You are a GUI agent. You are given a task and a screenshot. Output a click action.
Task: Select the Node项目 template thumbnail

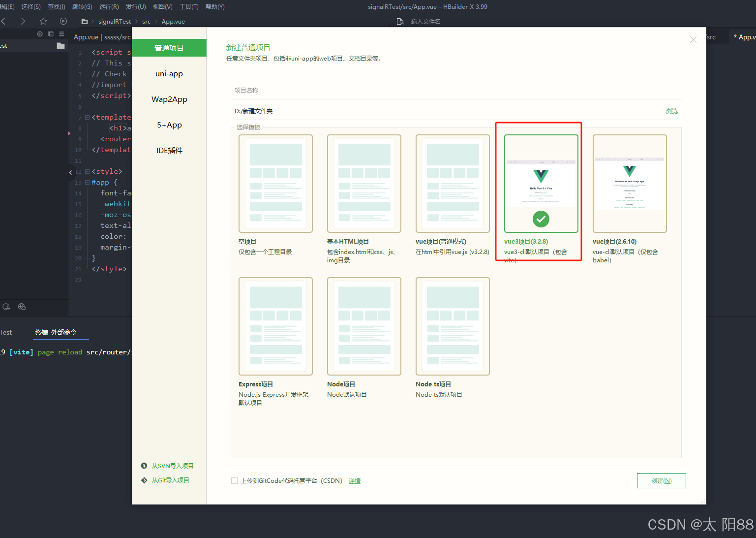(364, 326)
